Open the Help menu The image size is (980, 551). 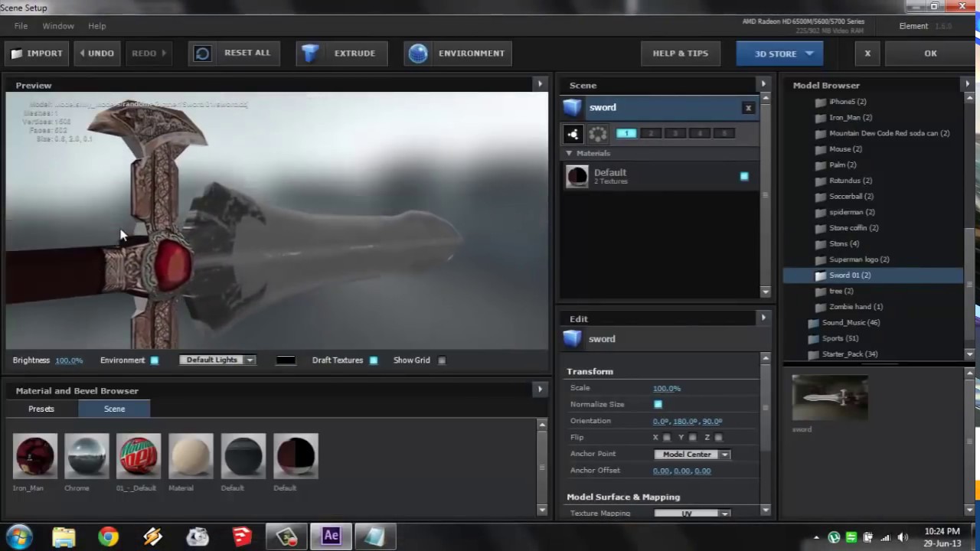97,26
